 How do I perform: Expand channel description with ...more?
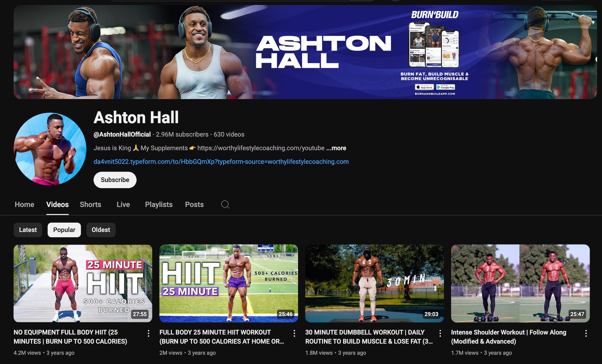(x=336, y=148)
